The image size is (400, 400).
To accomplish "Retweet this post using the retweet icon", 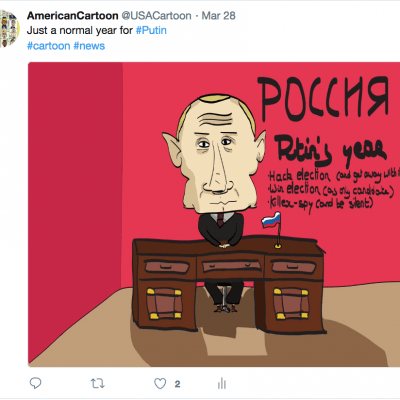I will click(98, 384).
